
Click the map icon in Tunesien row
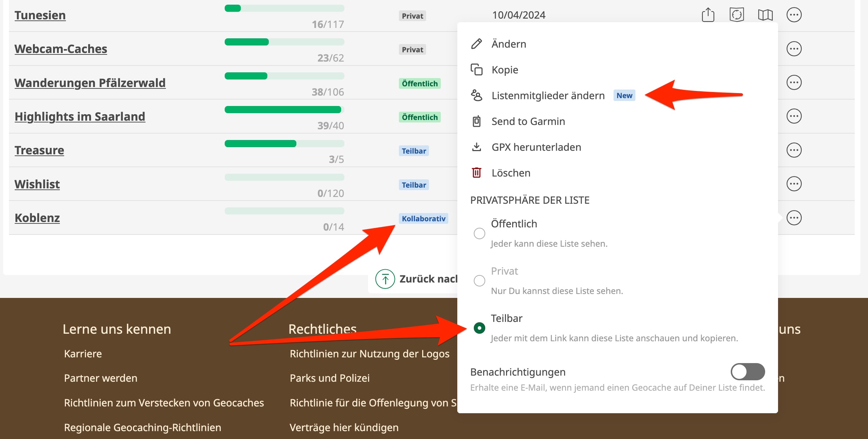[x=765, y=15]
